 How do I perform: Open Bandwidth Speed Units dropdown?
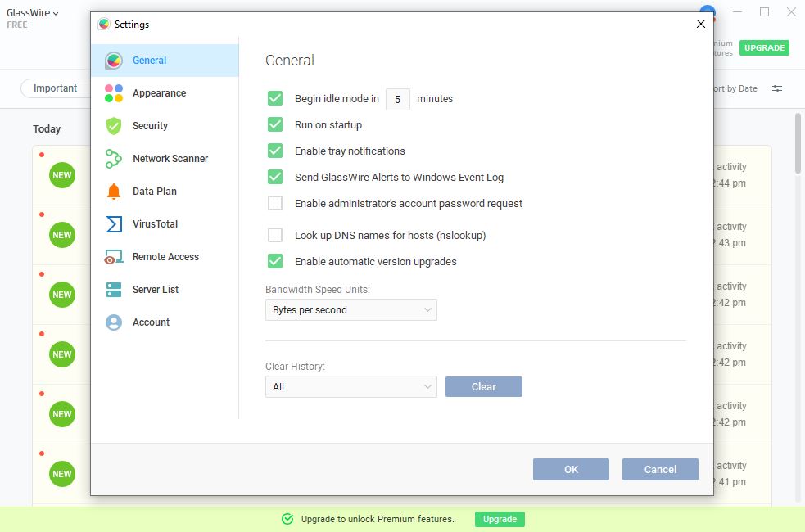click(351, 310)
